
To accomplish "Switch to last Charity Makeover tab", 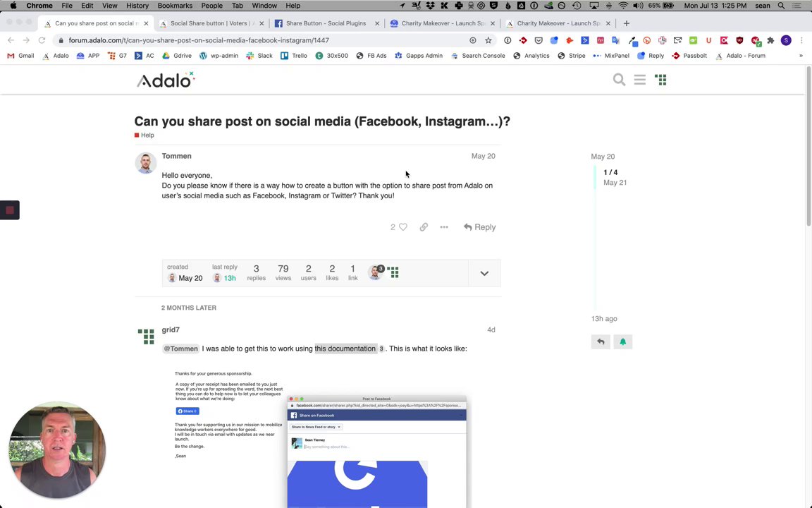I will pyautogui.click(x=557, y=23).
